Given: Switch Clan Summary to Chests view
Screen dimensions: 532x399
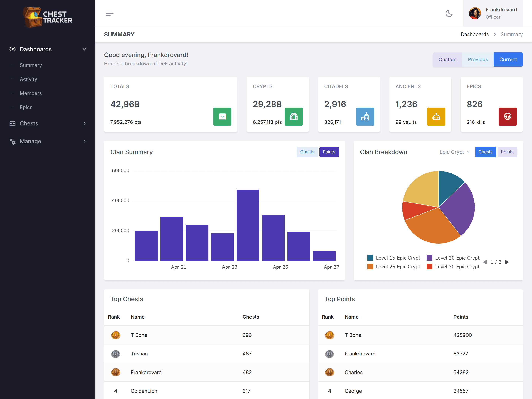Looking at the screenshot, I should tap(307, 152).
